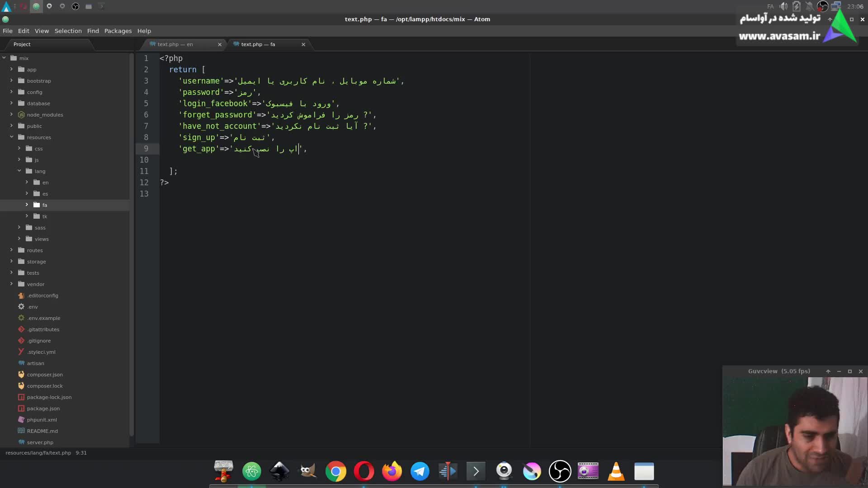
Task: Click the resources/lang/fa/text.php status path
Action: coord(38,453)
